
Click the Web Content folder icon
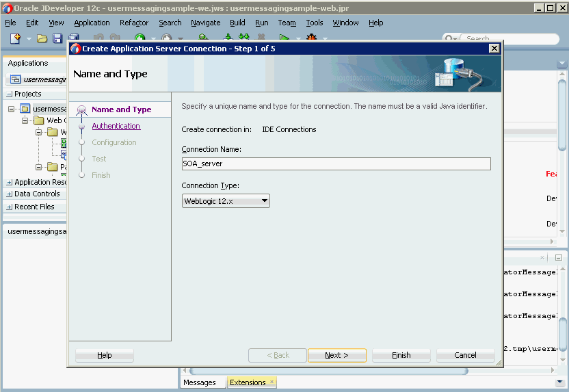[39, 120]
